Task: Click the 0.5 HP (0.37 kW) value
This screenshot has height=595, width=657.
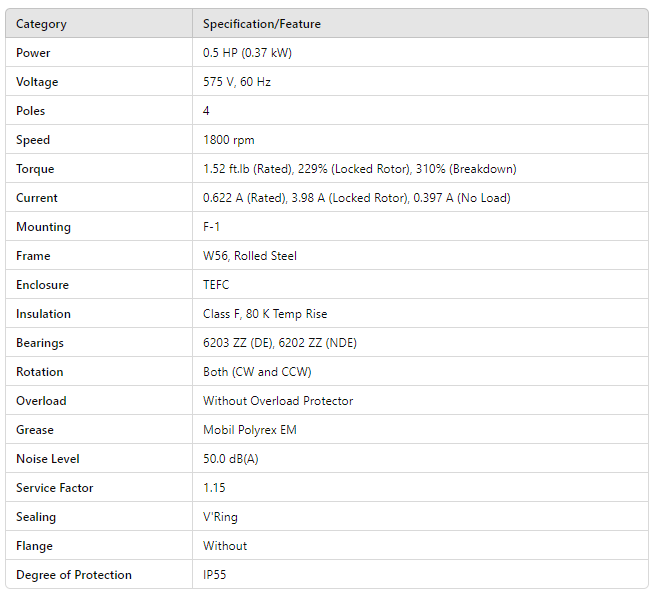Action: click(x=247, y=53)
